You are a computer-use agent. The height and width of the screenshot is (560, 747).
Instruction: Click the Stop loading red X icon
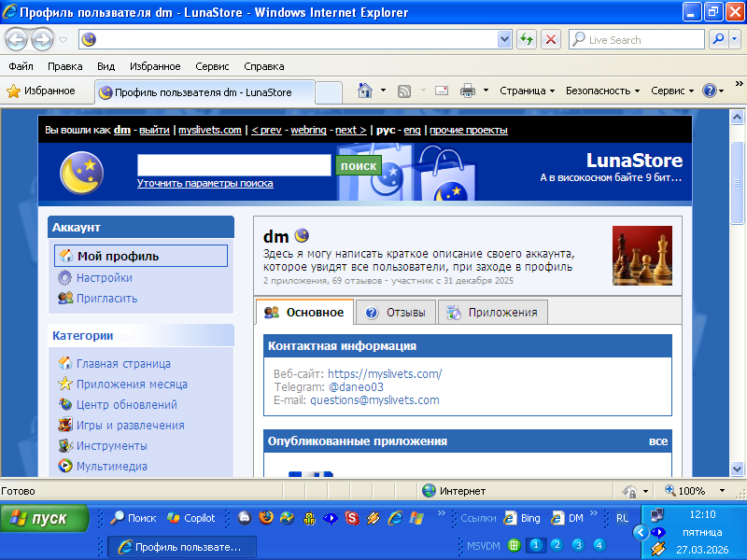coord(551,39)
